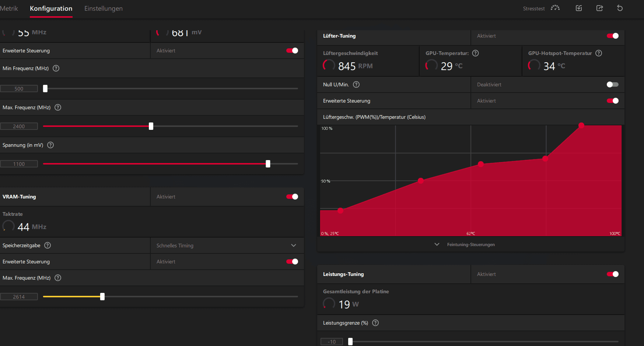Disable the Leistungs-Tuning switch
Screen dimensions: 644x346
[x=613, y=274]
